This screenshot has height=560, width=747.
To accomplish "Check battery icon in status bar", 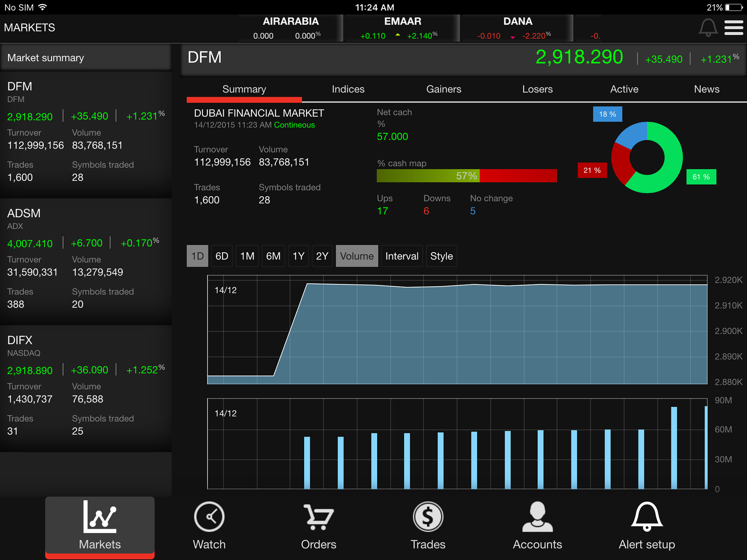I will click(x=734, y=7).
